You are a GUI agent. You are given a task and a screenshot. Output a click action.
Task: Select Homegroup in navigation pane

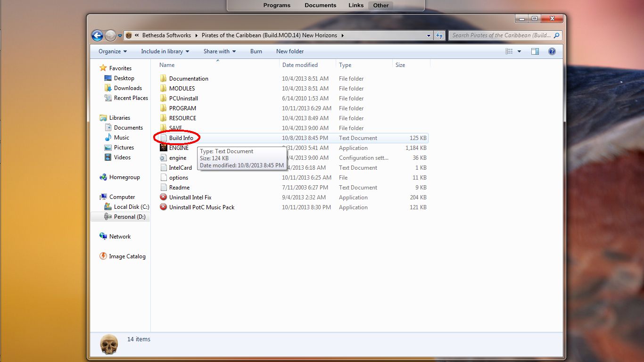124,177
